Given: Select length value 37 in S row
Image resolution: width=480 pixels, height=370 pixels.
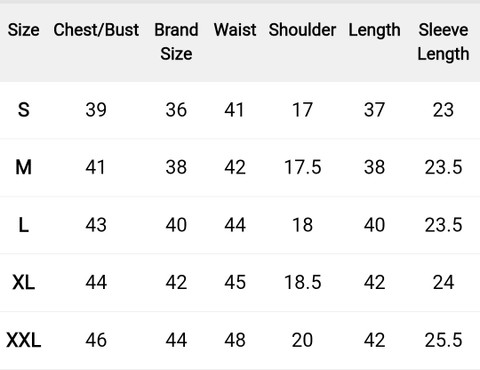Looking at the screenshot, I should tap(374, 110).
